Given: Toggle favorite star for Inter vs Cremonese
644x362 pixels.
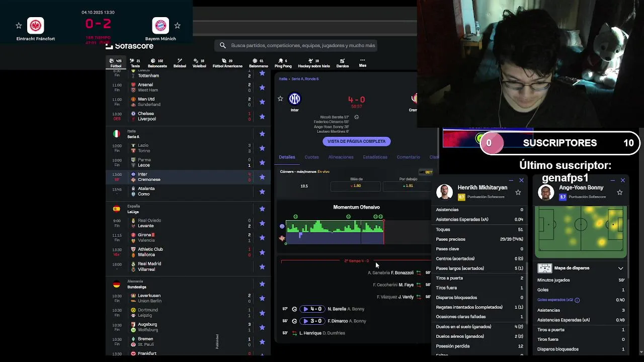Looking at the screenshot, I should 262,177.
